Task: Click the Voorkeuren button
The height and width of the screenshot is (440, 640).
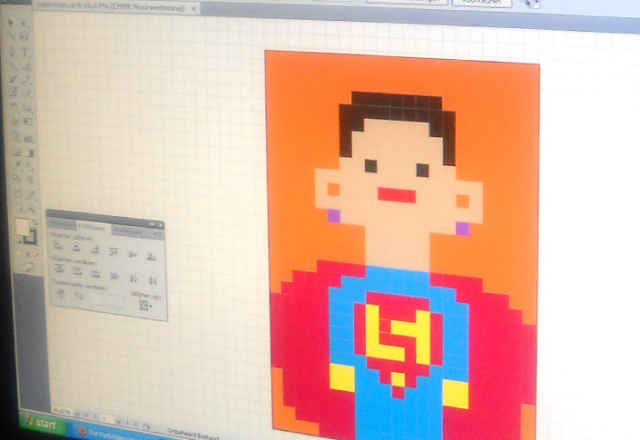Action: click(x=482, y=2)
